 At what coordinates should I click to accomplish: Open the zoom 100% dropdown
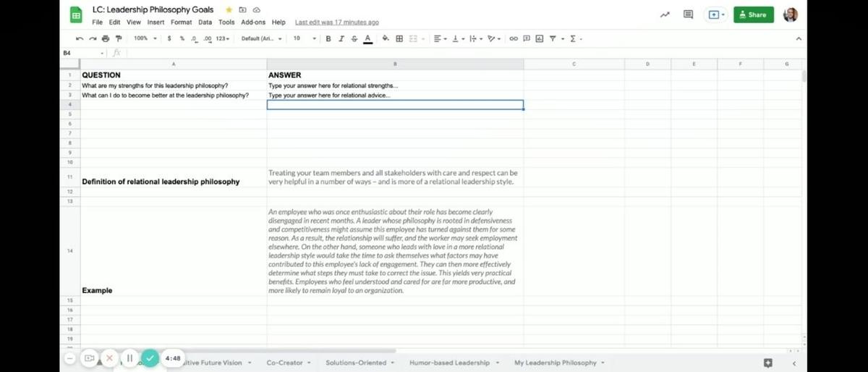coord(143,38)
